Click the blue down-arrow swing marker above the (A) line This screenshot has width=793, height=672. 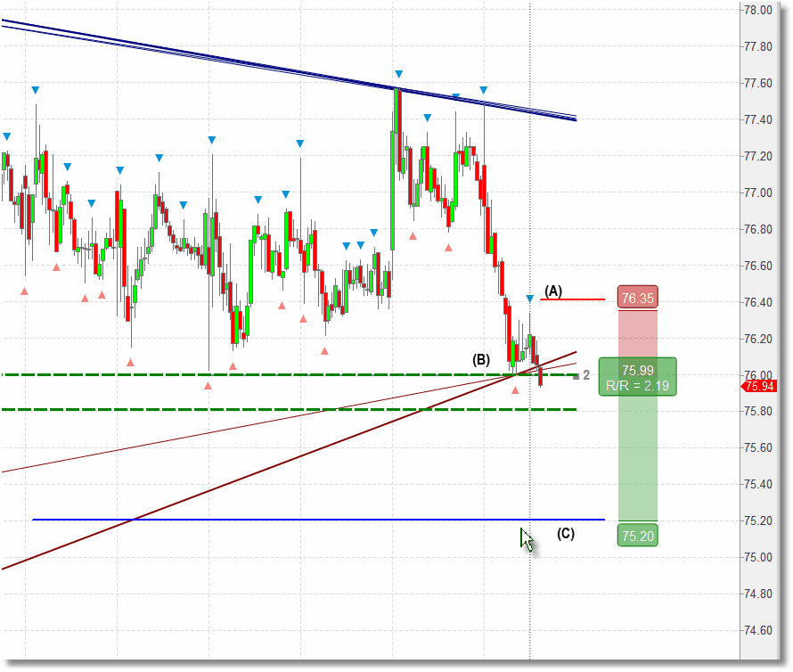pyautogui.click(x=529, y=299)
